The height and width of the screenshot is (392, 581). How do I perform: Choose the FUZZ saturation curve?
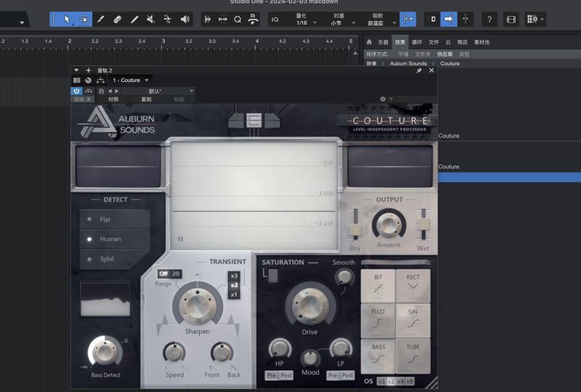378,320
